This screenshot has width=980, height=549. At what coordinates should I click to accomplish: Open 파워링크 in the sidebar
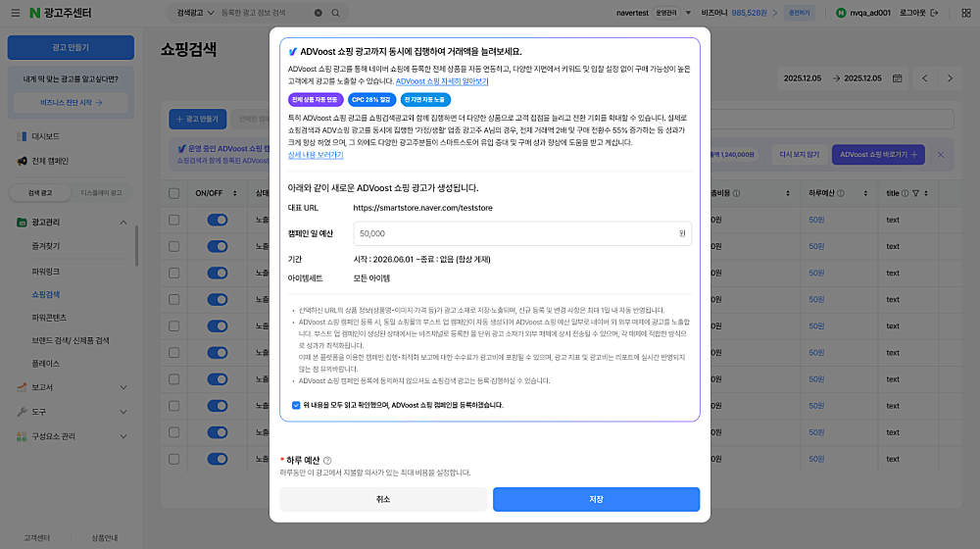tap(46, 272)
